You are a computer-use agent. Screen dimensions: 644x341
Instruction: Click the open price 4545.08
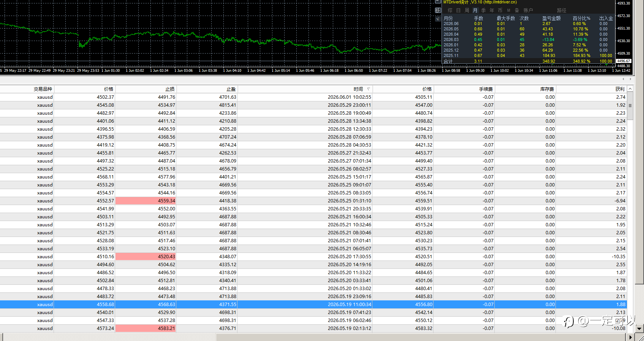tap(105, 105)
